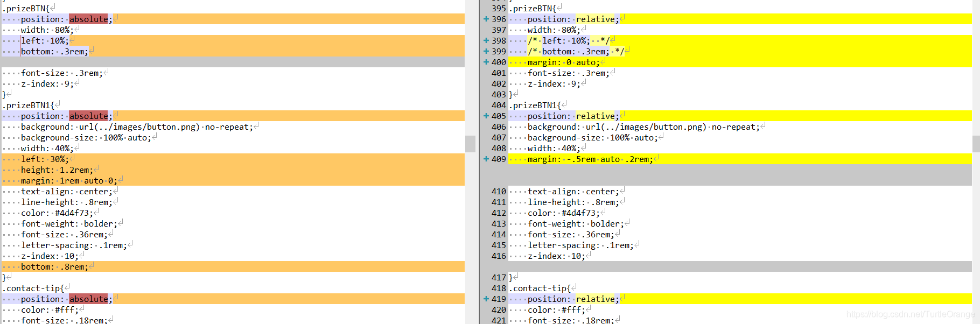Click the closing brace on line 403
980x324 pixels.
tap(511, 94)
